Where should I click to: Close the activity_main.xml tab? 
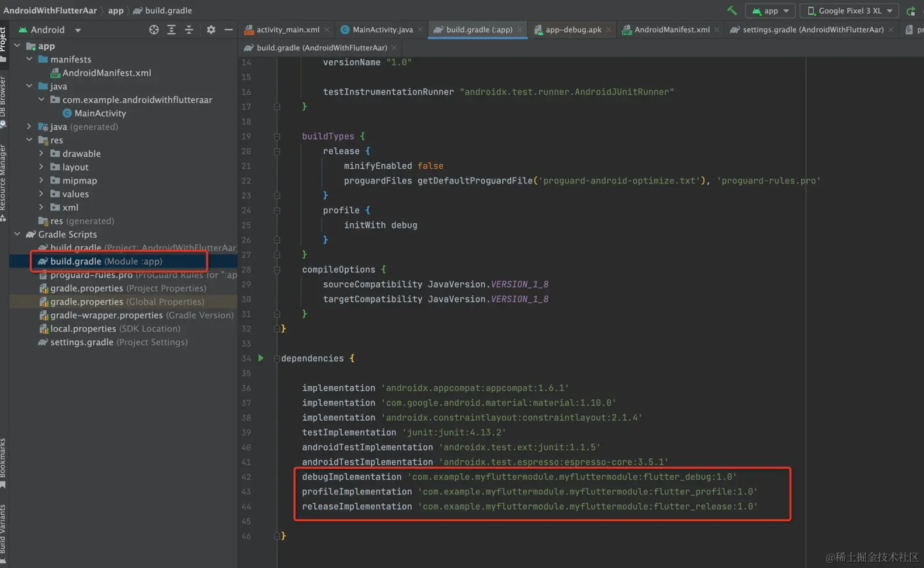pos(327,30)
